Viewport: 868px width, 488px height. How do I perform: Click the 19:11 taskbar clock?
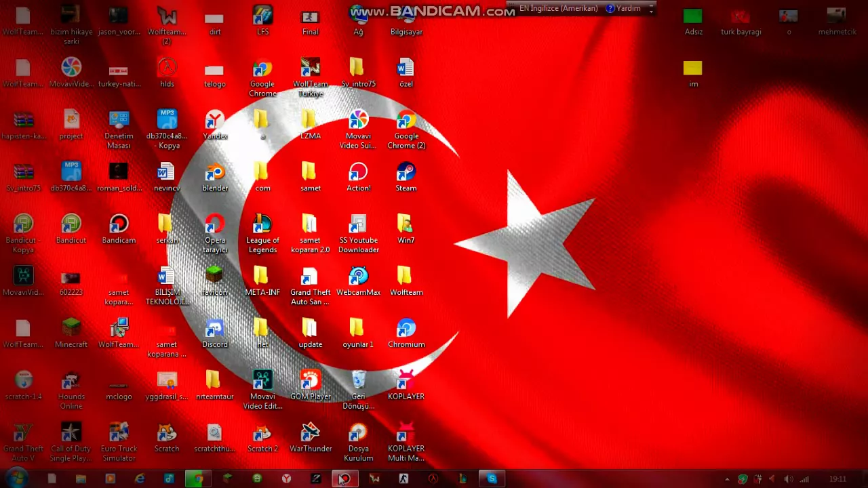(837, 479)
